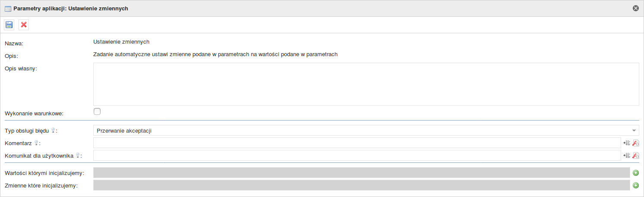Show hint bulb next to Komunikat dla użytkownika
Image resolution: width=644 pixels, height=197 pixels.
pos(78,155)
